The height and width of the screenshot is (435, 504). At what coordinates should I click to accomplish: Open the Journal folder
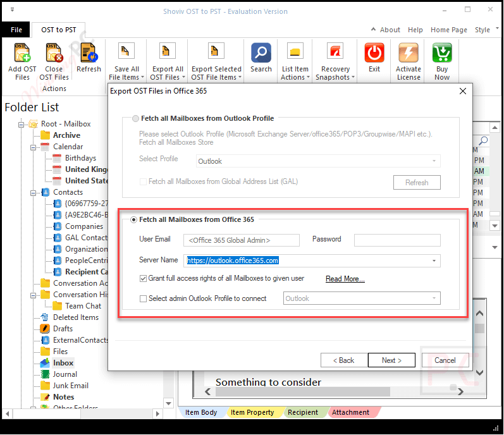click(65, 374)
